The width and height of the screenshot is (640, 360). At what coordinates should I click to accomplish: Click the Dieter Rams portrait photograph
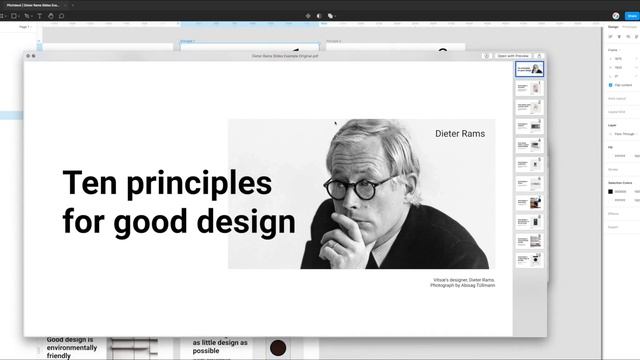coord(362,194)
